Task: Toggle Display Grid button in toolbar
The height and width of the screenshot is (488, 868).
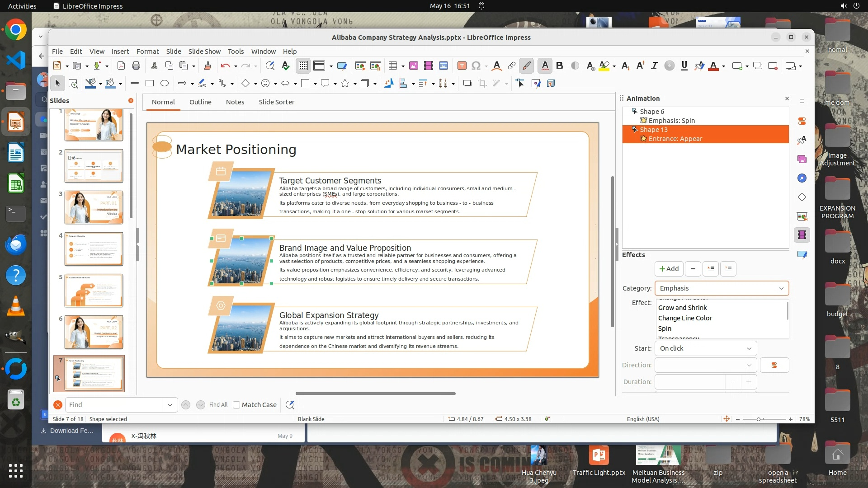Action: 303,66
